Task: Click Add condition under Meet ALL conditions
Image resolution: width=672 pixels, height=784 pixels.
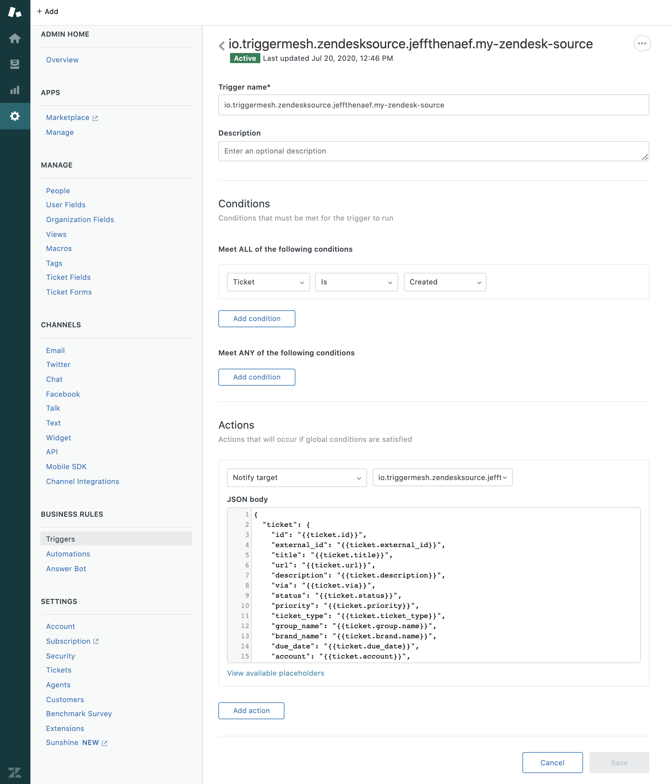Action: [257, 319]
